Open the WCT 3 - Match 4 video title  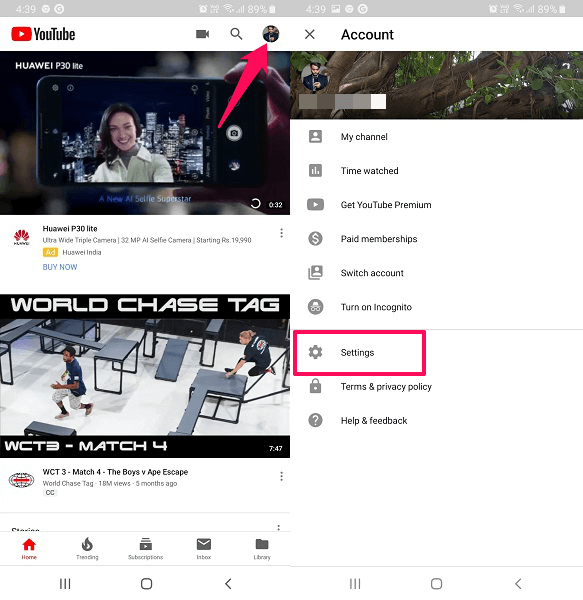coord(115,472)
